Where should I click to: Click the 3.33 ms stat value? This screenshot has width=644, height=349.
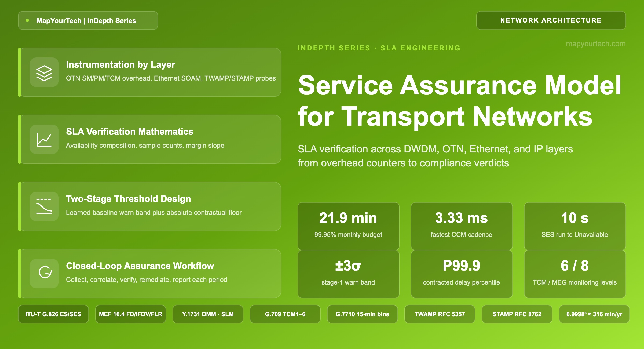(462, 218)
